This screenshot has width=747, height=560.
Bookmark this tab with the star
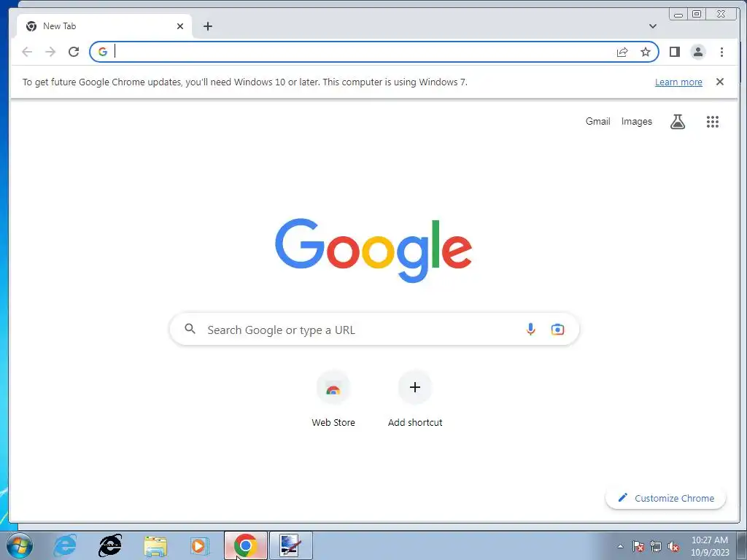pos(646,52)
